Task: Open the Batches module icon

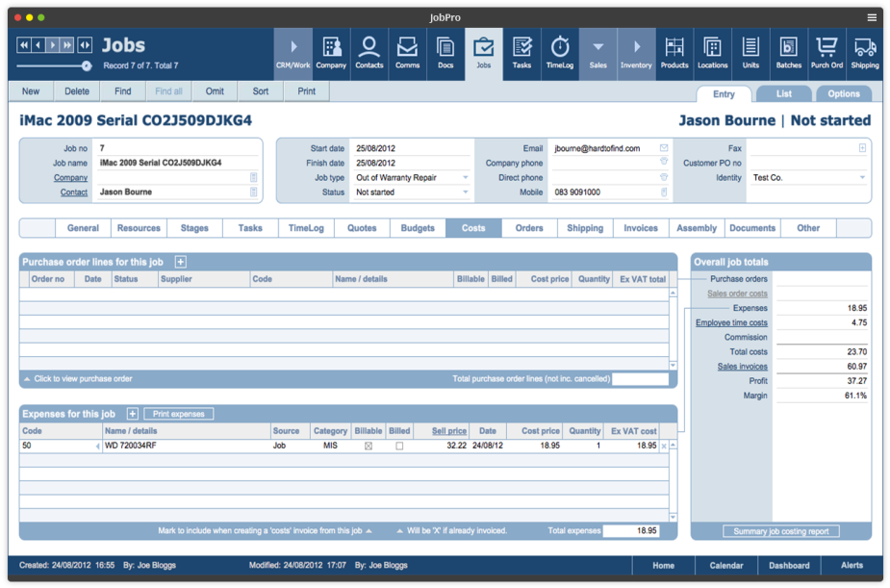Action: coord(788,53)
